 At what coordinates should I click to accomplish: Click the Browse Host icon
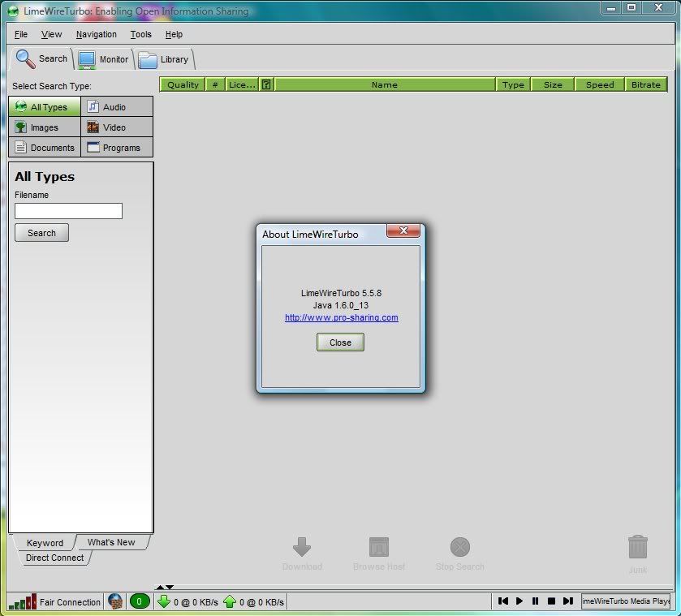(x=379, y=547)
